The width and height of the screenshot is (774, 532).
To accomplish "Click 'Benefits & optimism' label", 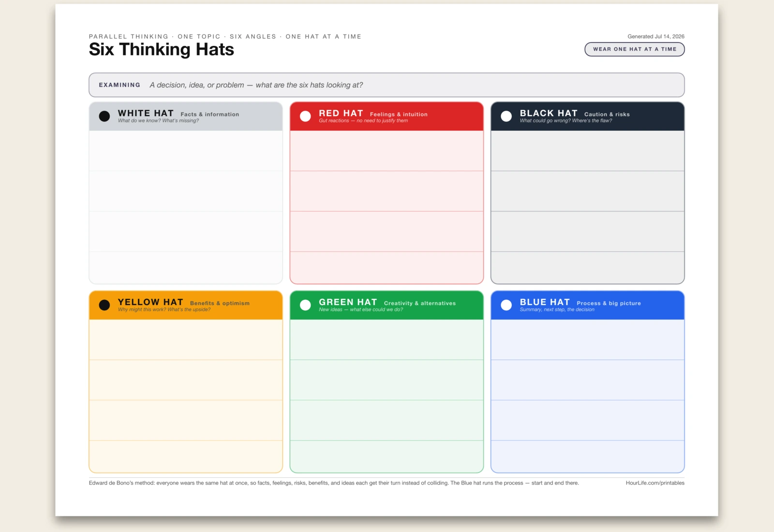I will point(220,303).
